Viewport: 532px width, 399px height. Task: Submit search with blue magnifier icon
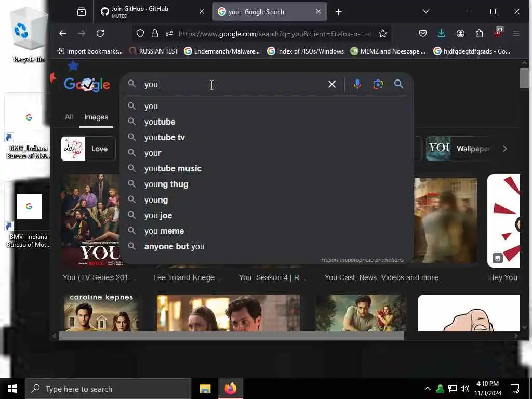(398, 84)
